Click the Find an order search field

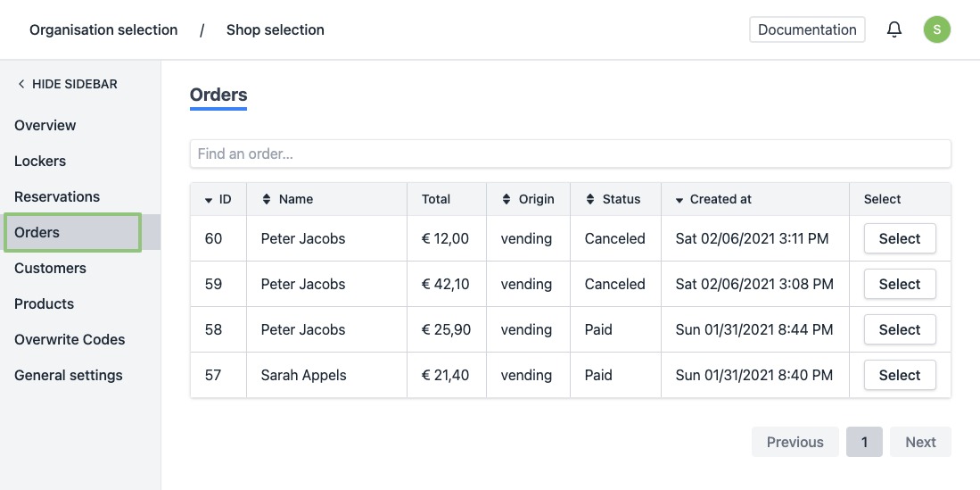pyautogui.click(x=570, y=154)
